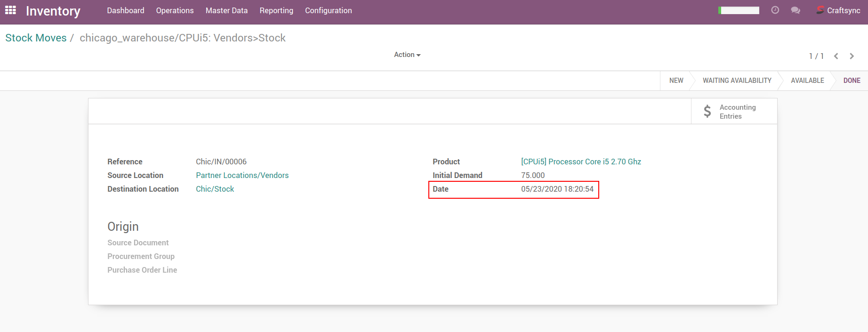Image resolution: width=868 pixels, height=332 pixels.
Task: Open Partner Locations/Vendors source location link
Action: coord(242,175)
